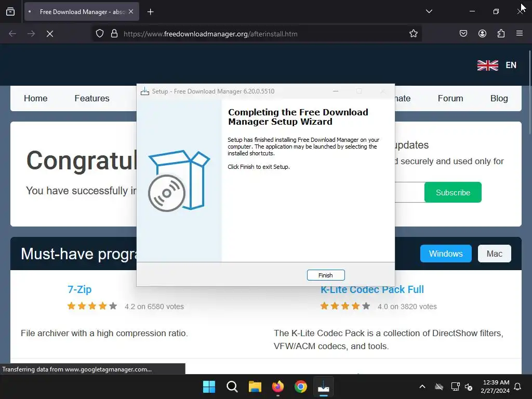532x399 pixels.
Task: Go to Home in site navigation
Action: [x=36, y=98]
